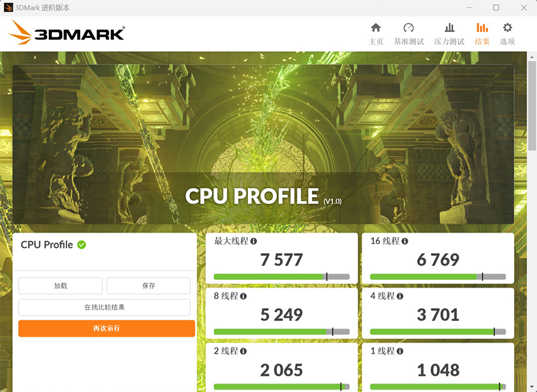Click the orange 再次运行 run again button

[107, 328]
